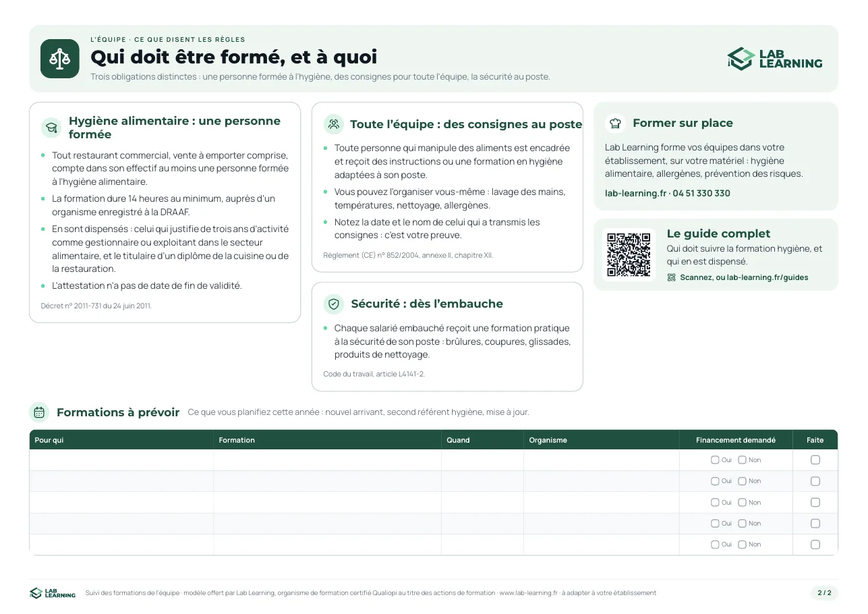Image resolution: width=868 pixels, height=614 pixels.
Task: Click the heading 'Toute l'équipe : des consignes au poste'
Action: click(466, 124)
